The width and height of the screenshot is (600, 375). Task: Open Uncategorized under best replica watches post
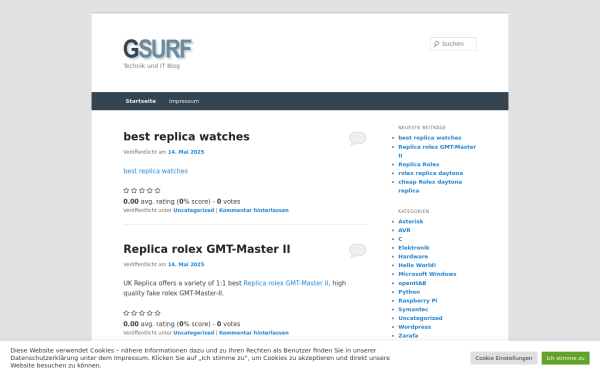pos(194,210)
